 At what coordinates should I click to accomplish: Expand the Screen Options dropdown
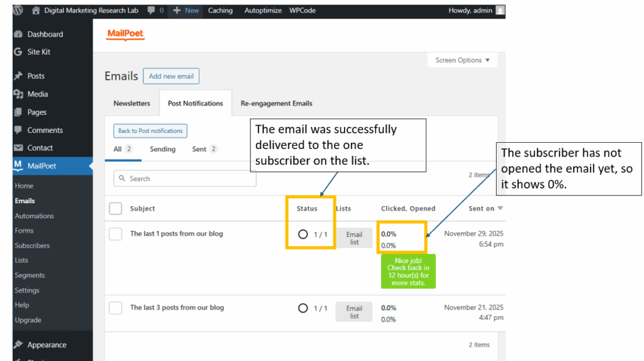(462, 60)
